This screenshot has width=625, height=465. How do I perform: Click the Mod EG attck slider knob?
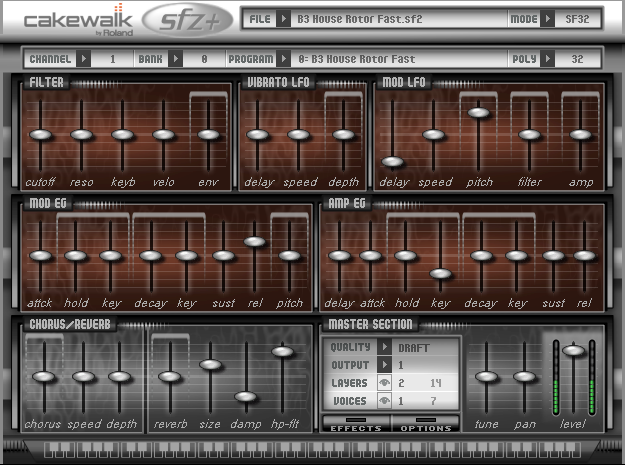click(x=41, y=256)
